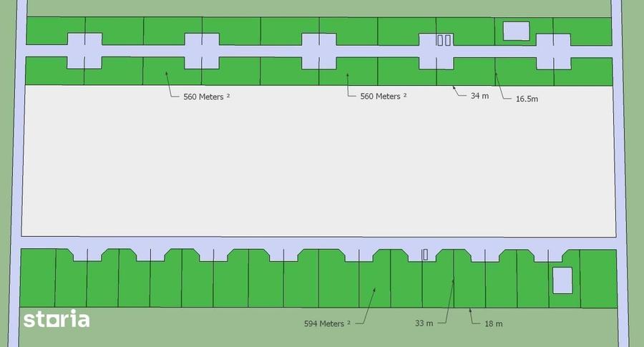Click the vertical road on the left edge
This screenshot has width=644, height=347.
click(x=16, y=173)
